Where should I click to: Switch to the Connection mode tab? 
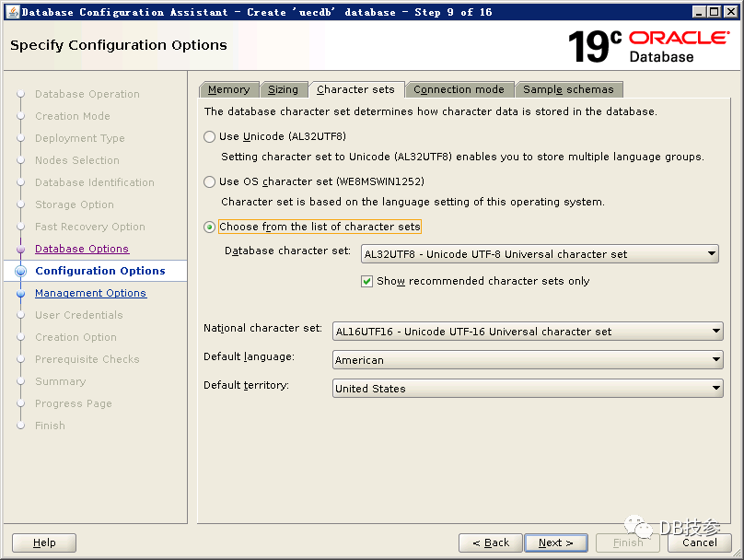[x=459, y=89]
